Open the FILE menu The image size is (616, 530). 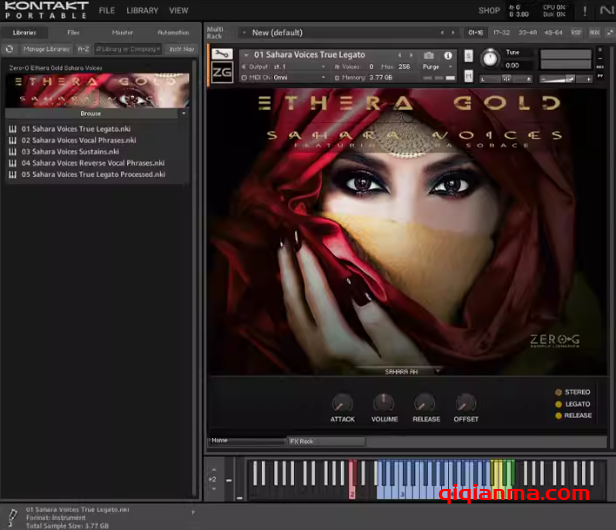click(106, 10)
